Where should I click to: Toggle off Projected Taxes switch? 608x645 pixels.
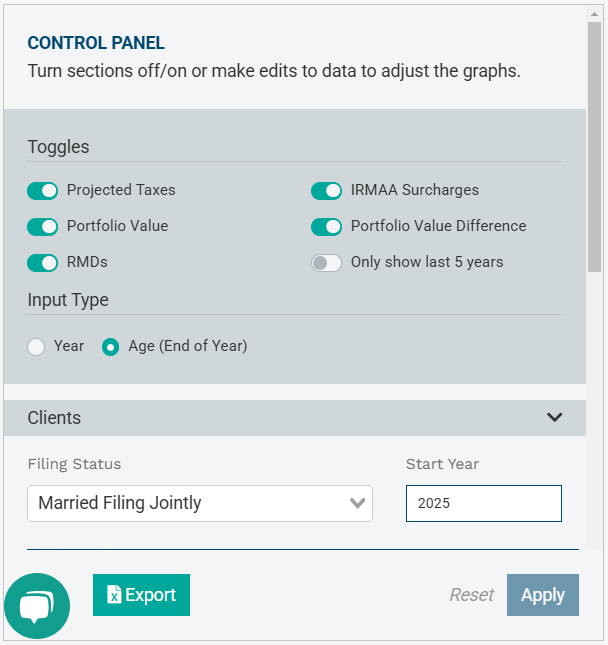click(x=42, y=190)
